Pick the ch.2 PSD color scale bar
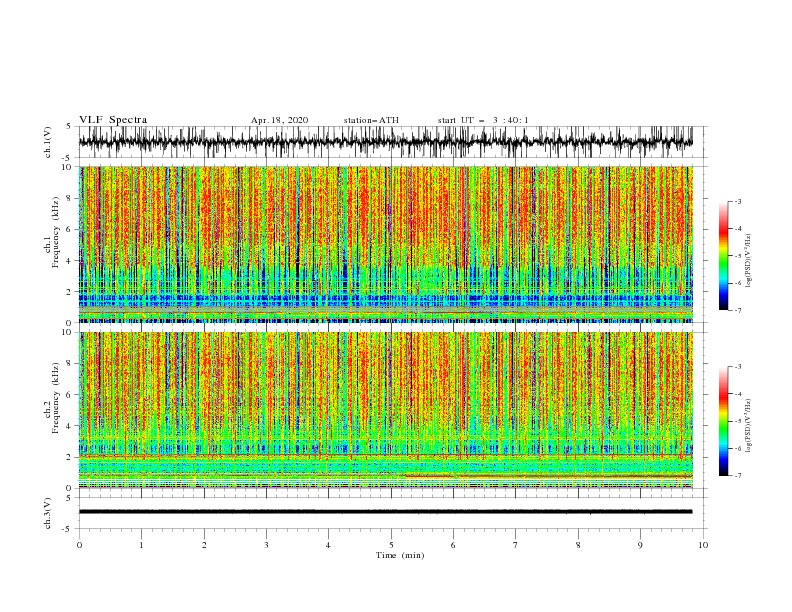The height and width of the screenshot is (612, 792). coord(723,421)
